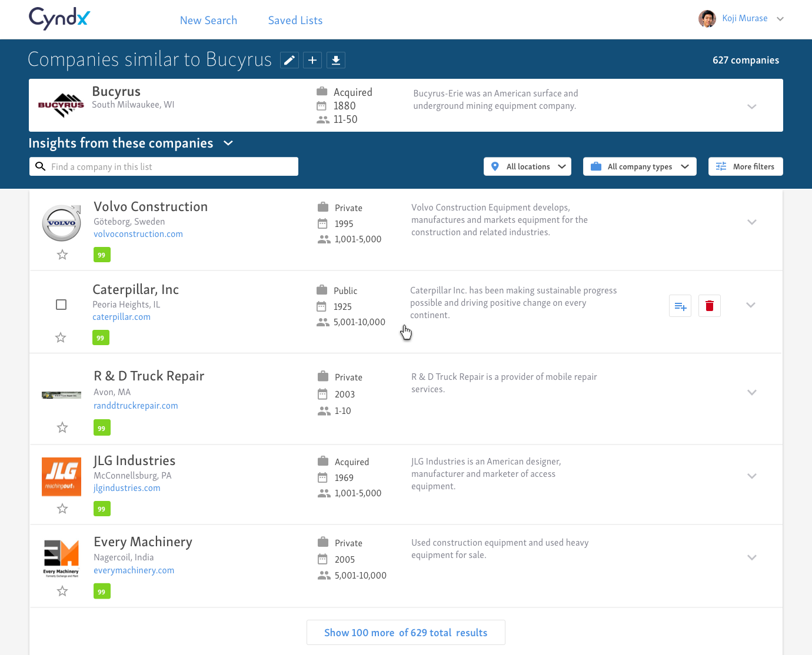Open the All locations dropdown
The height and width of the screenshot is (655, 812).
click(x=528, y=166)
